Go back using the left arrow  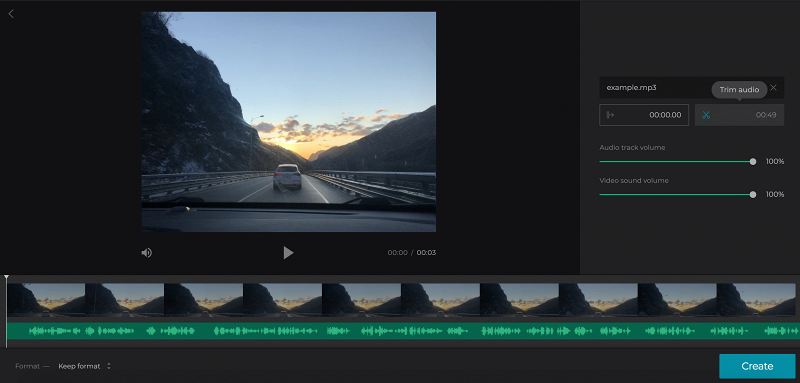click(11, 14)
